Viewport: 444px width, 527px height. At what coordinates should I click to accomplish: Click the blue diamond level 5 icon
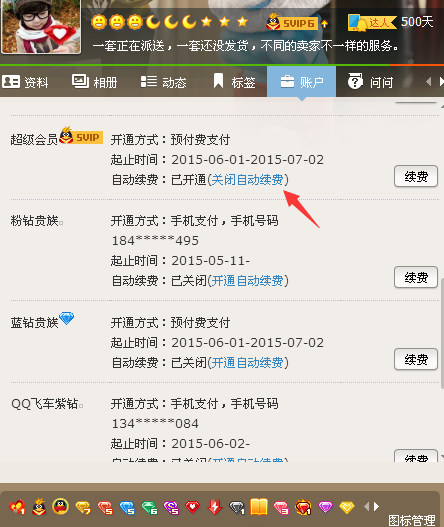pyautogui.click(x=127, y=508)
